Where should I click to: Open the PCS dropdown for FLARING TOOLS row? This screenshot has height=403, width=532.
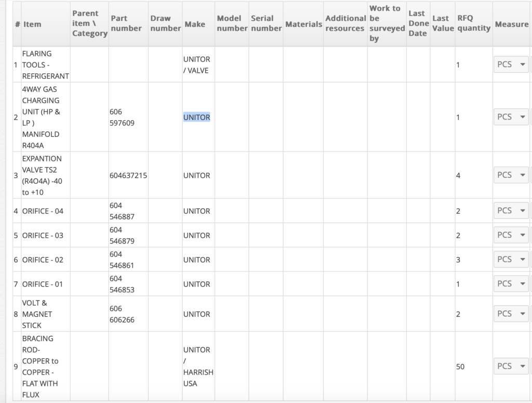(x=510, y=64)
